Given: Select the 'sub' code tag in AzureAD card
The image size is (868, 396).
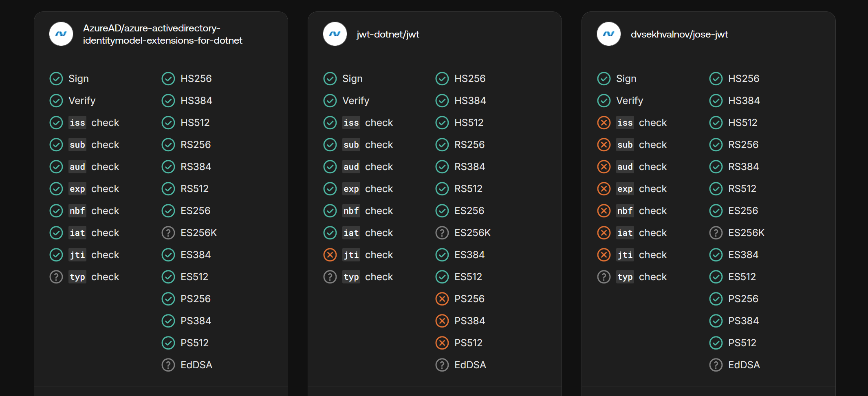Looking at the screenshot, I should [x=77, y=144].
